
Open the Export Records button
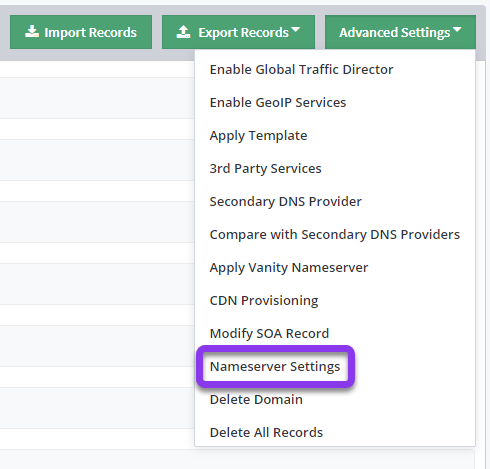tap(238, 32)
